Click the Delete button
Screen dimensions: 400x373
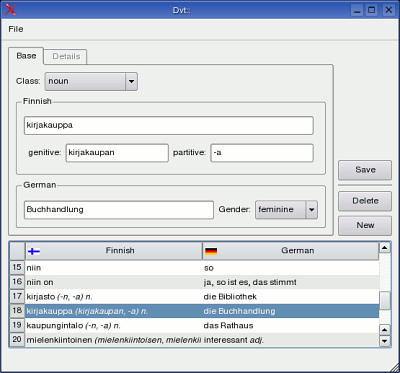coord(365,201)
